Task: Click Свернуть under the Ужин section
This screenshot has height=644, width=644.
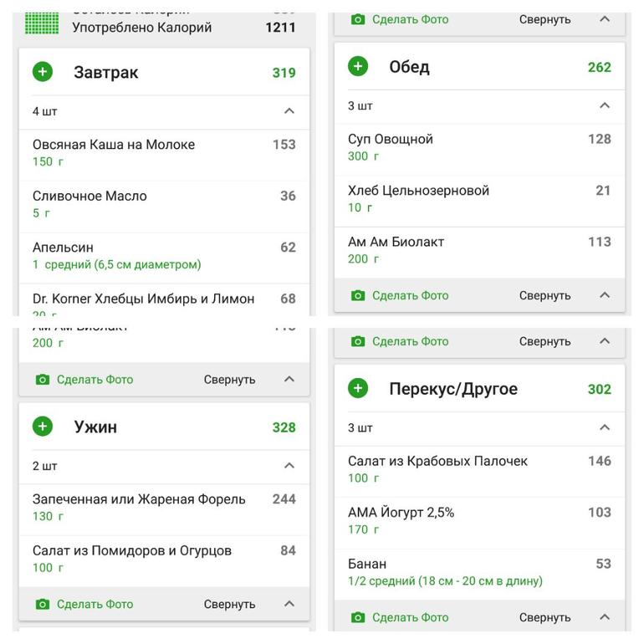Action: (x=230, y=604)
